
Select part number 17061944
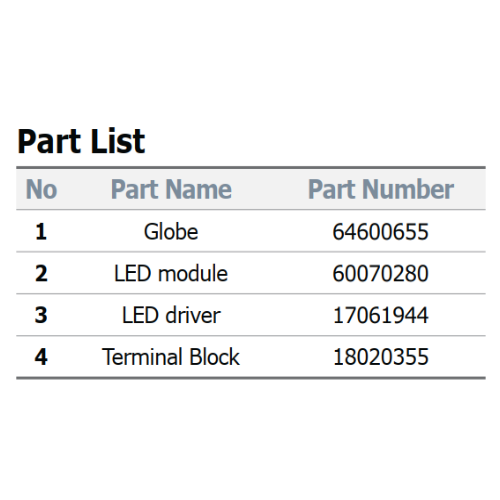click(x=381, y=315)
